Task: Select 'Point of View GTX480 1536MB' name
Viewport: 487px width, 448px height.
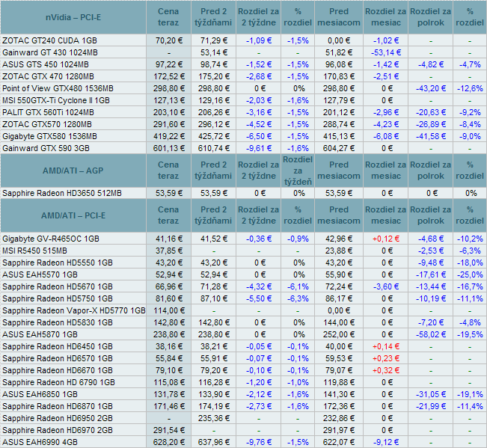Action: [x=58, y=88]
